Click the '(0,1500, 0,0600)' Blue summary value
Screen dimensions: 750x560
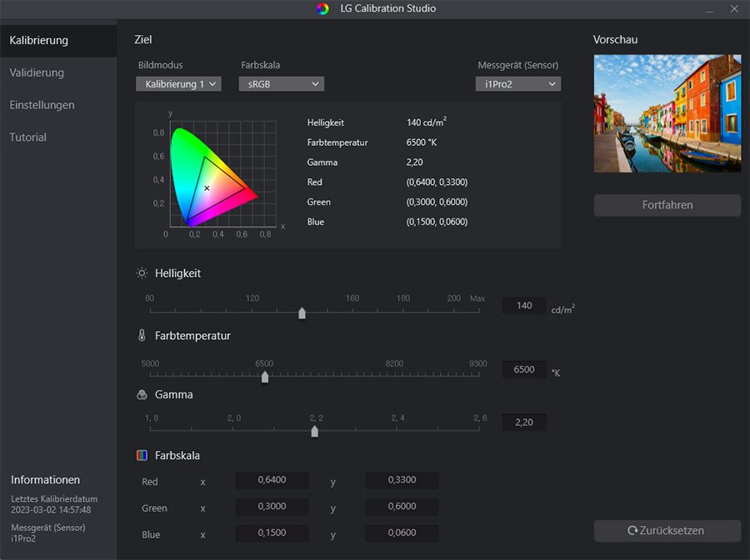(437, 222)
